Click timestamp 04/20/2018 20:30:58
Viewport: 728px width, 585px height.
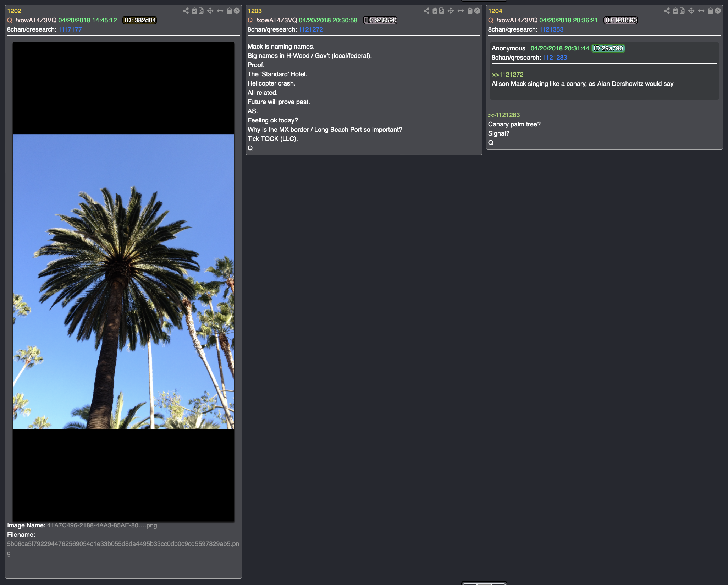click(328, 20)
